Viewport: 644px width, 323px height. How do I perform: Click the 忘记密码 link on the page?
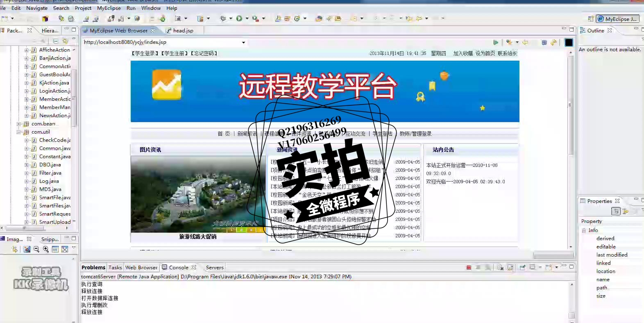point(204,53)
